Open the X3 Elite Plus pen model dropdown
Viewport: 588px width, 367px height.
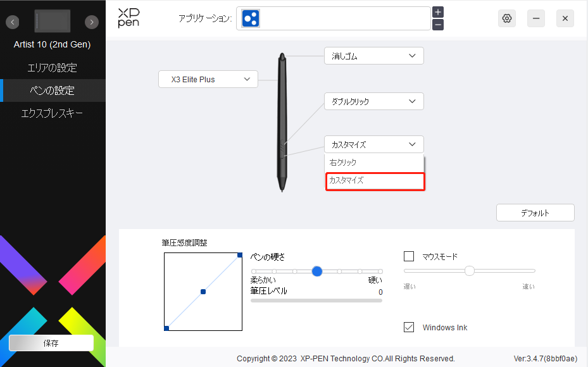tap(208, 79)
